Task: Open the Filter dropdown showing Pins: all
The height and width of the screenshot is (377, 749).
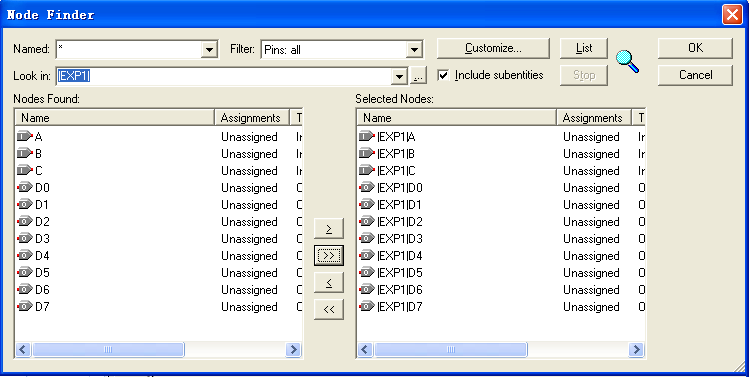Action: 414,50
